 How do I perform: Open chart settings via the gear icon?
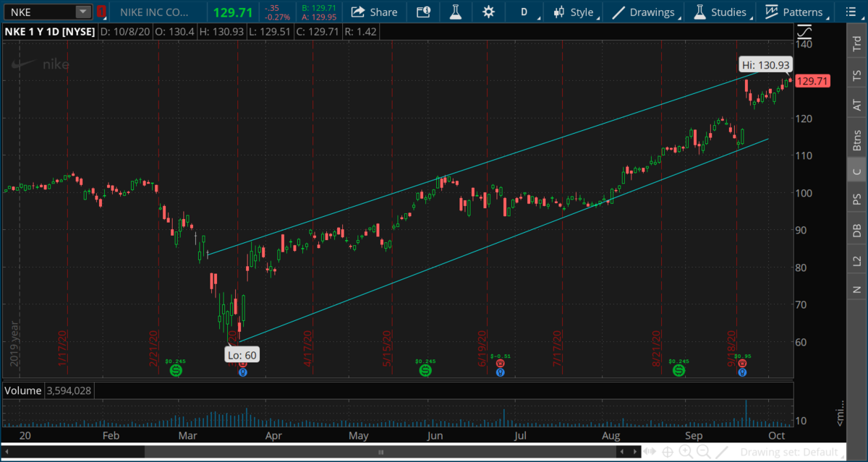(488, 12)
